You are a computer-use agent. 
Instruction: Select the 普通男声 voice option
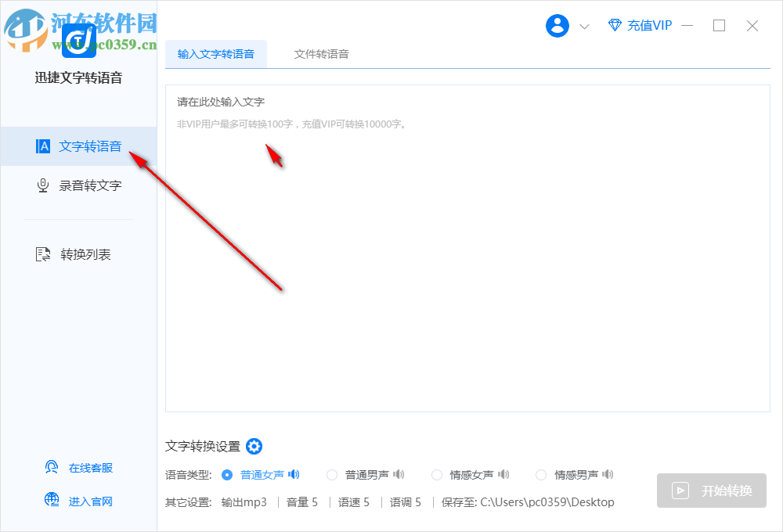pyautogui.click(x=331, y=474)
